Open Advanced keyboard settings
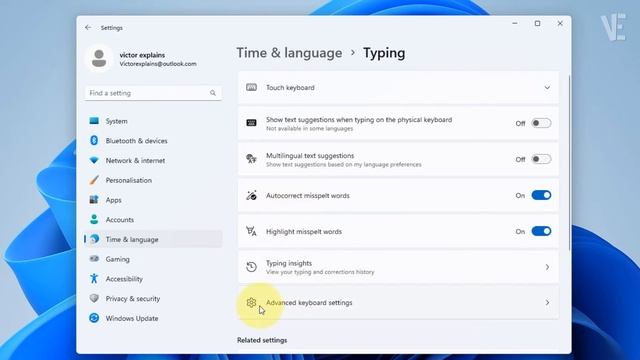The image size is (640, 360). [398, 302]
